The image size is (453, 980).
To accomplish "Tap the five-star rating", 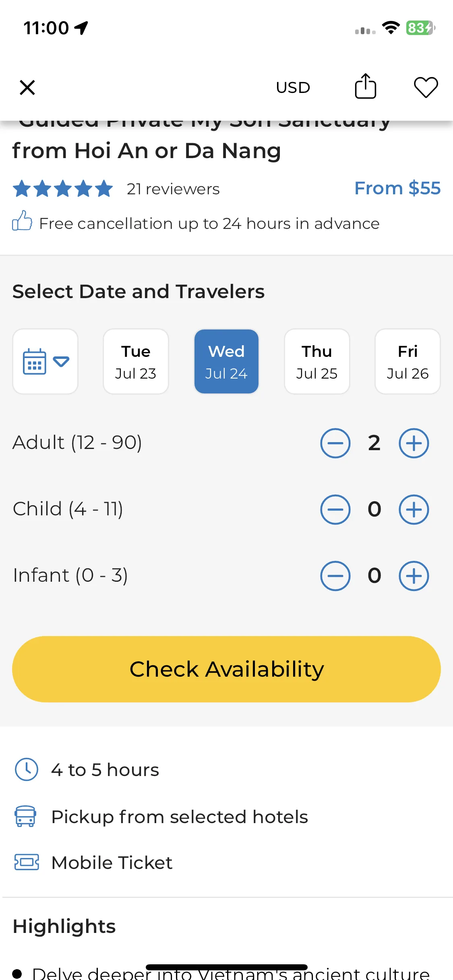I will [x=63, y=188].
